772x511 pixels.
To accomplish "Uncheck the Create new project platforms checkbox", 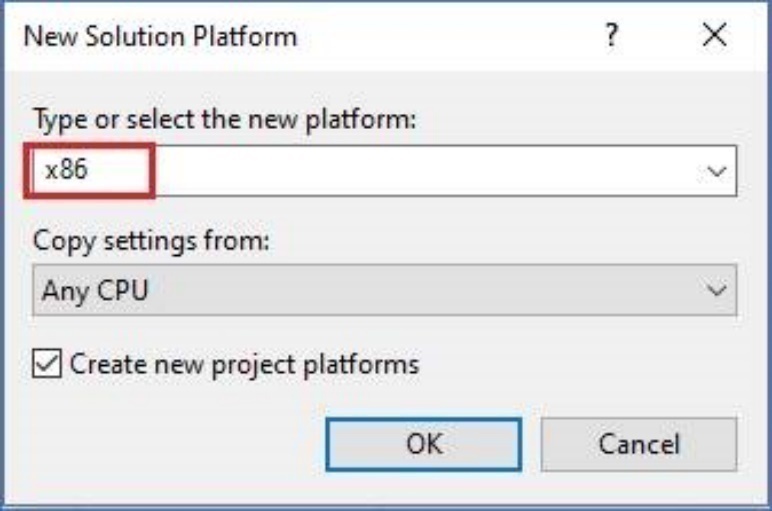I will coord(46,364).
